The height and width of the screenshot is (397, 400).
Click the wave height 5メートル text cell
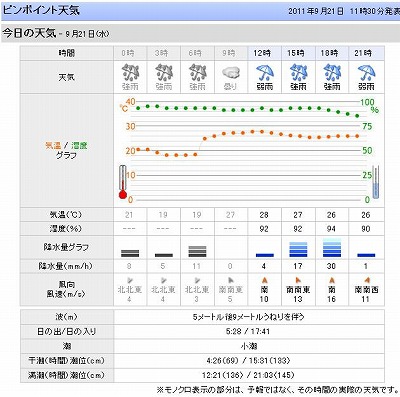coord(249,317)
